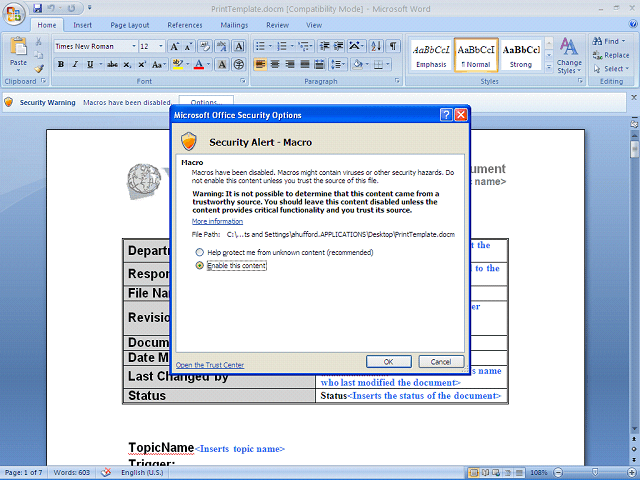
Task: Click OK in Security Options dialog
Action: [389, 362]
